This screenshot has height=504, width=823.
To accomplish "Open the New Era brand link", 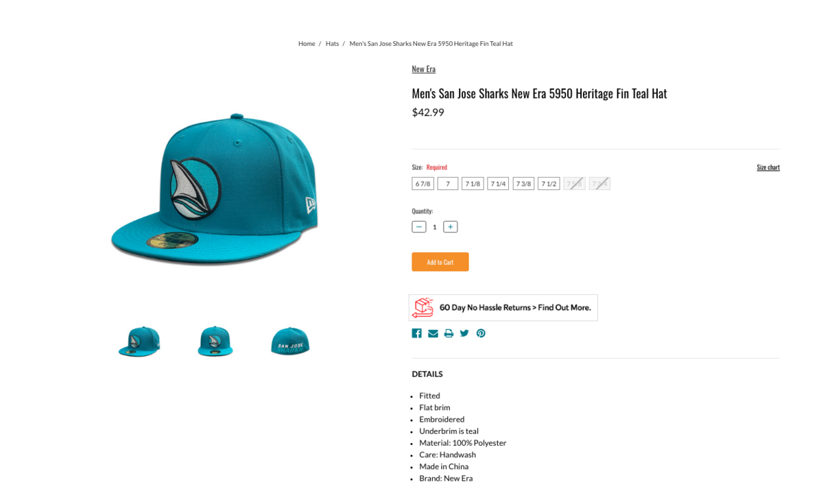I will coord(423,69).
